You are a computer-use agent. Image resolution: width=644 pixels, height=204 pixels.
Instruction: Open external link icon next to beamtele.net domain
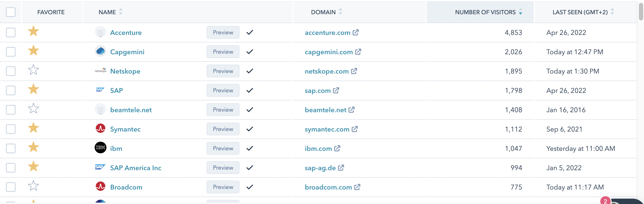pyautogui.click(x=351, y=110)
